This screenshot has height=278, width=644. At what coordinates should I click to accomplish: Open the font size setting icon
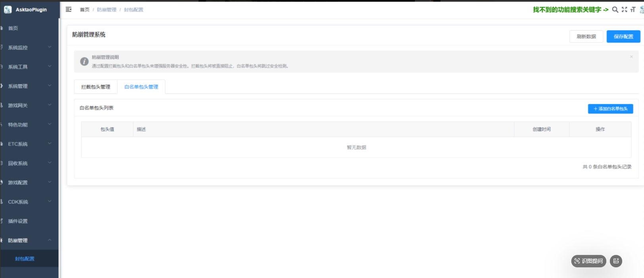coord(633,10)
